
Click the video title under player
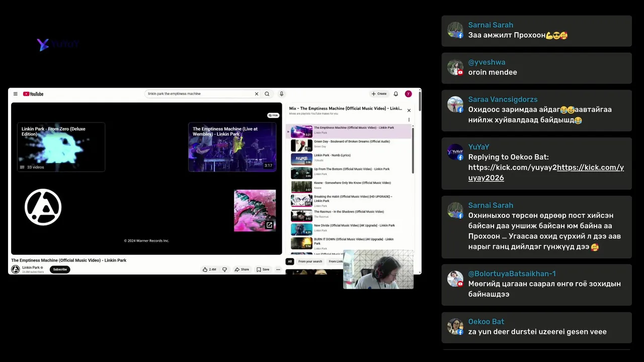[69, 260]
